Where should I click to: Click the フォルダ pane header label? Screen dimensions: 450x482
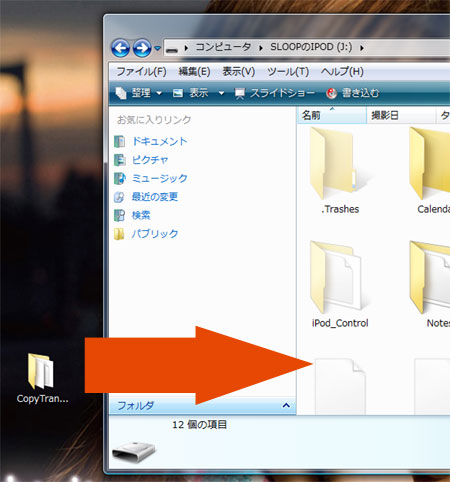tap(135, 406)
